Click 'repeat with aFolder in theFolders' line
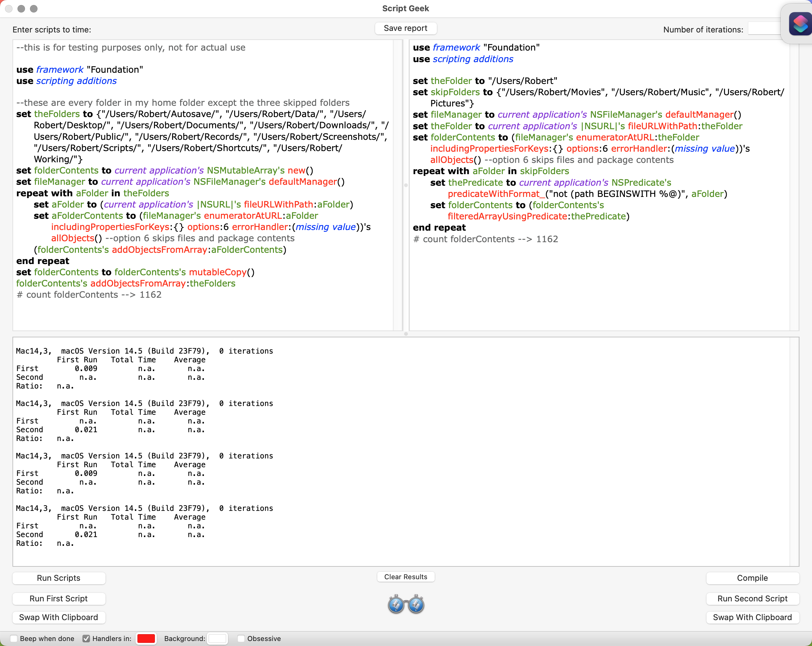 click(x=93, y=193)
